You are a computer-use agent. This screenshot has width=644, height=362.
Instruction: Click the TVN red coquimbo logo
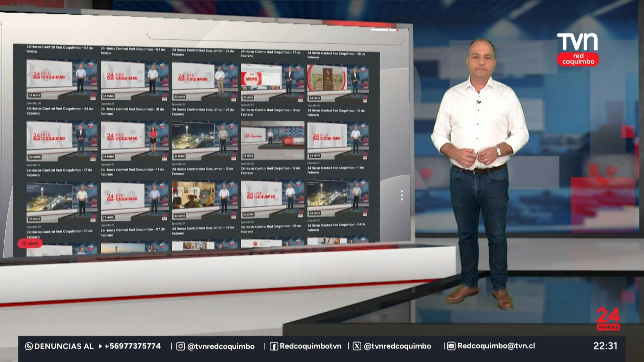click(x=578, y=49)
